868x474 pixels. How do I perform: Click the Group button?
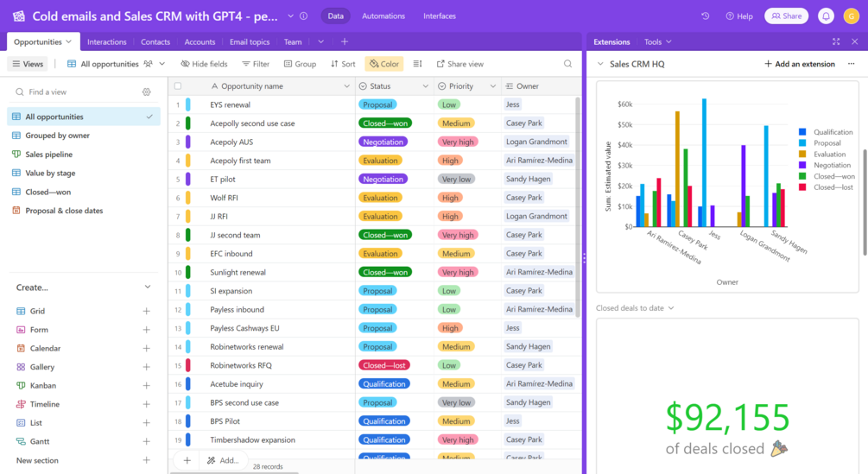tap(300, 64)
